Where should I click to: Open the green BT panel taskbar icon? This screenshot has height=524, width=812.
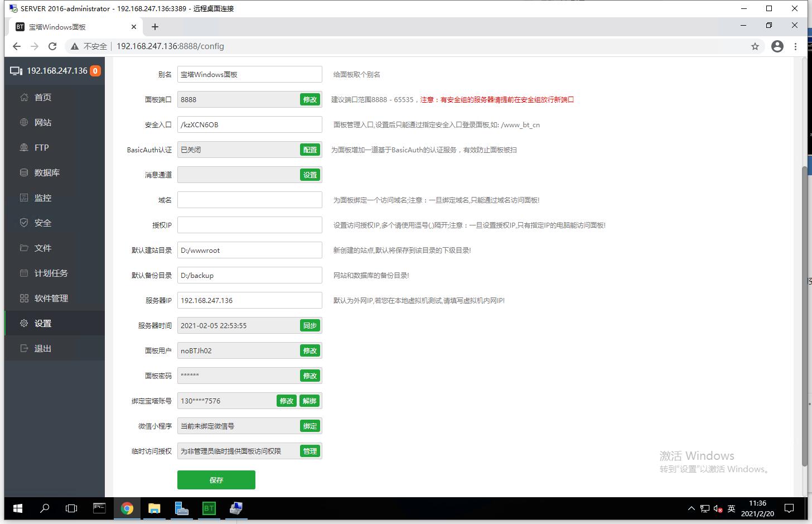tap(209, 508)
